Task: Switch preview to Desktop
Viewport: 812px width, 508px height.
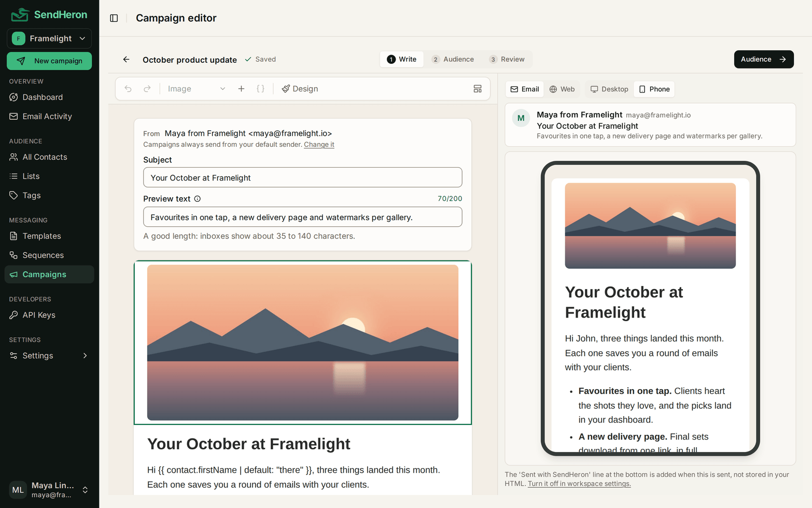Action: pyautogui.click(x=609, y=89)
